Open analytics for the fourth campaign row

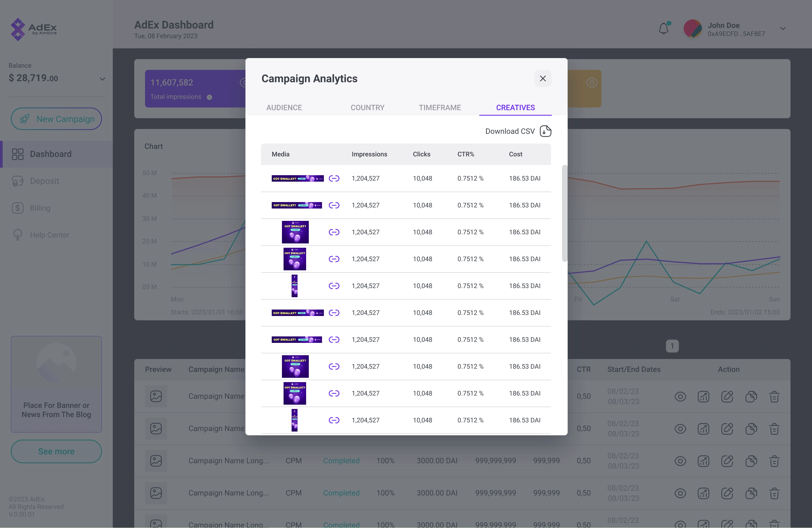(x=704, y=493)
